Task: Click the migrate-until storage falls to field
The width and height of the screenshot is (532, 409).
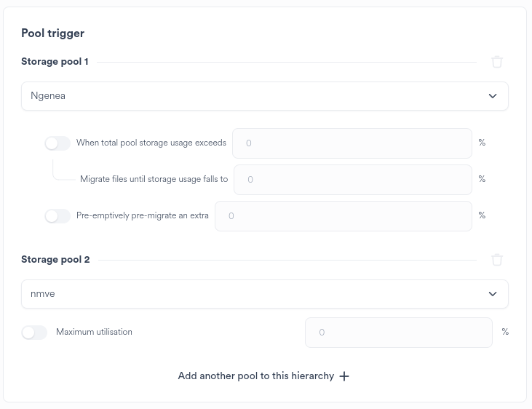Action: [353, 180]
